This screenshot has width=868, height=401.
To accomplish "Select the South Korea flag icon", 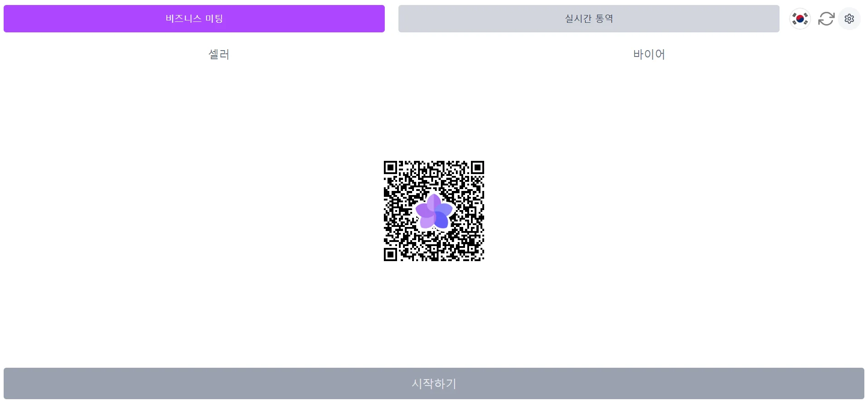I will pyautogui.click(x=800, y=19).
